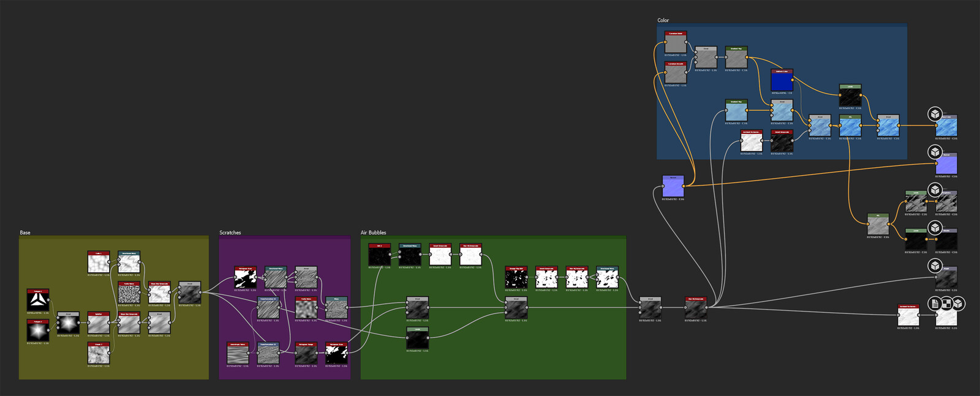Select the Warp node in Scratches frame
The width and height of the screenshot is (980, 396).
coord(336,308)
